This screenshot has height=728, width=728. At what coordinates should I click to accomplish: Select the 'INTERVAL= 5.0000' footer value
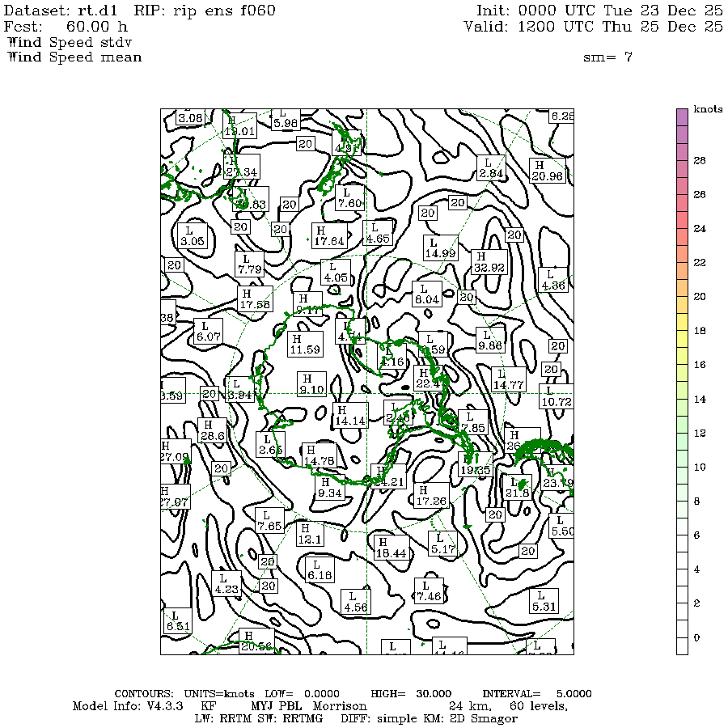(537, 694)
